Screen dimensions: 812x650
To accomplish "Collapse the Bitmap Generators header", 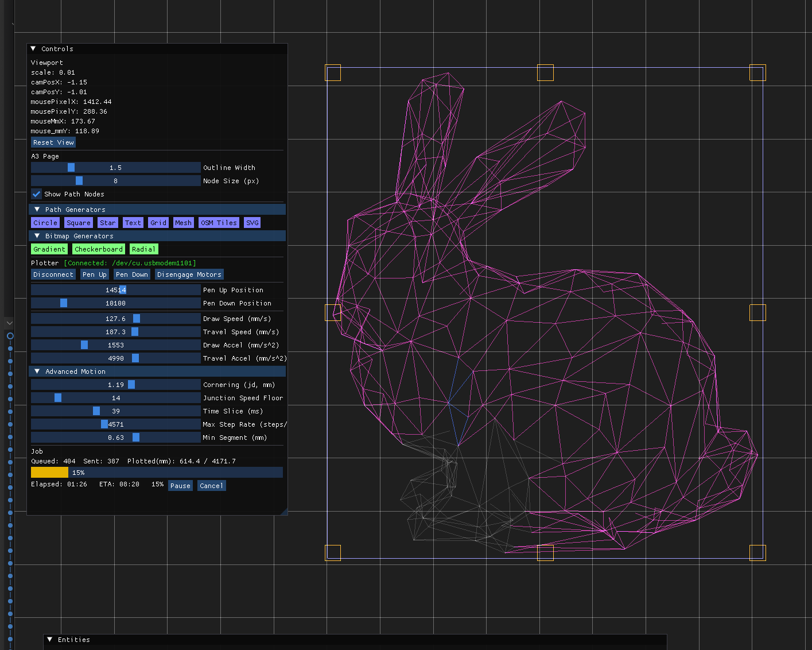I will 37,236.
